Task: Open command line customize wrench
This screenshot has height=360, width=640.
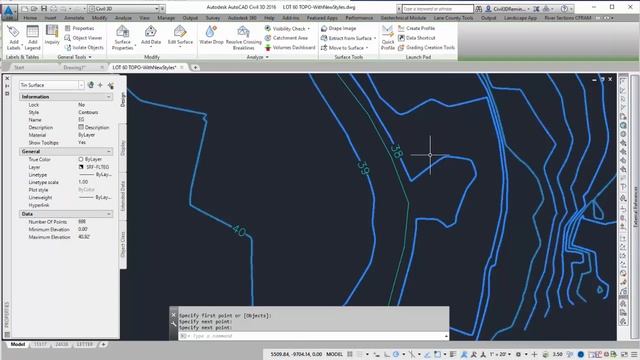Action: point(173,324)
